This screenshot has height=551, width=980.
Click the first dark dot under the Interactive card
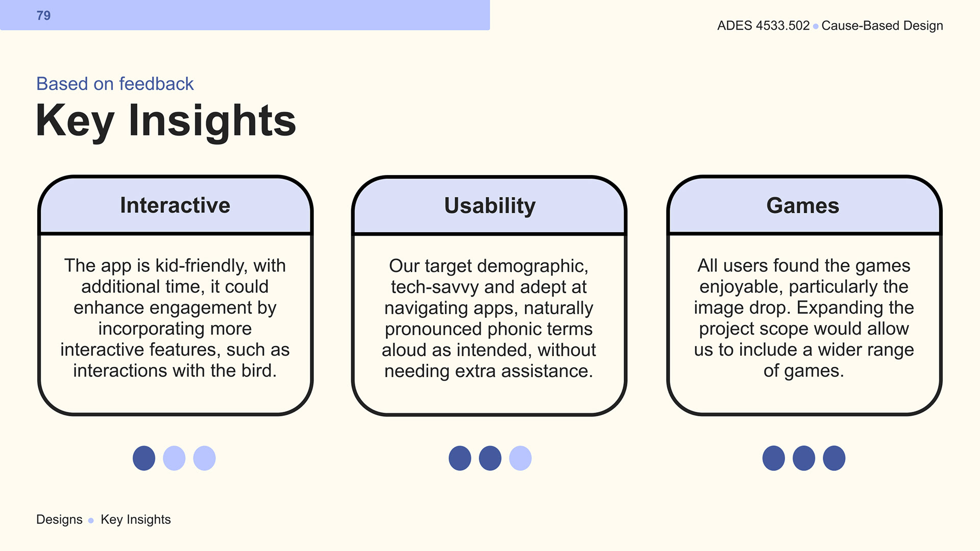pos(144,458)
